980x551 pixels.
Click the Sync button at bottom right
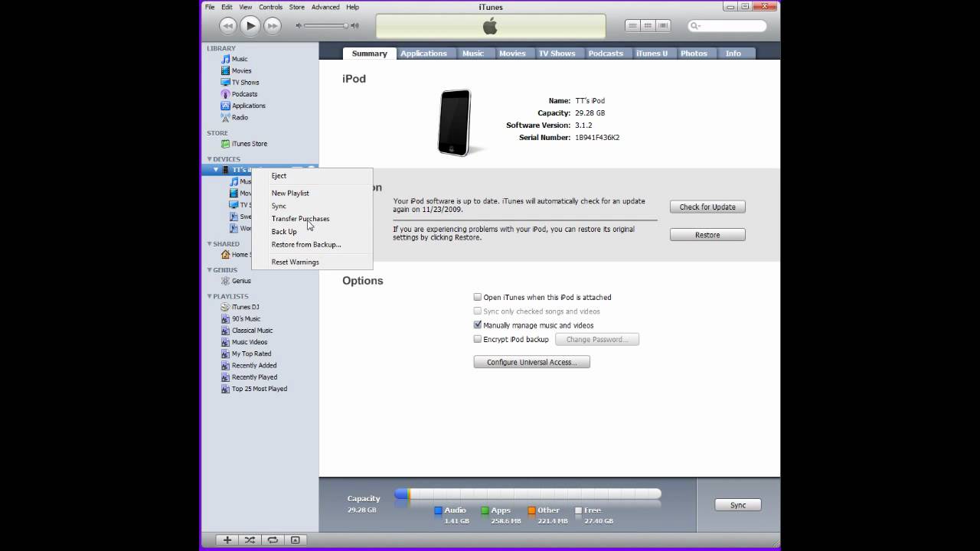pyautogui.click(x=738, y=505)
